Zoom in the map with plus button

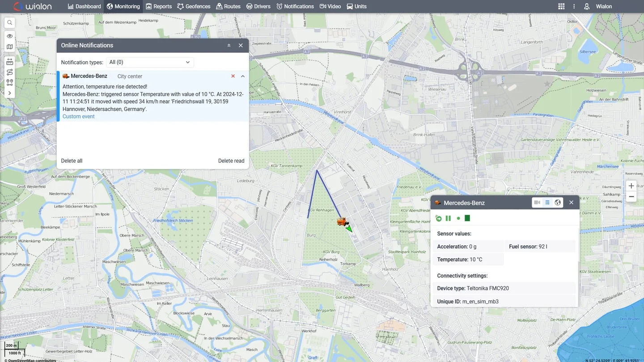(631, 186)
